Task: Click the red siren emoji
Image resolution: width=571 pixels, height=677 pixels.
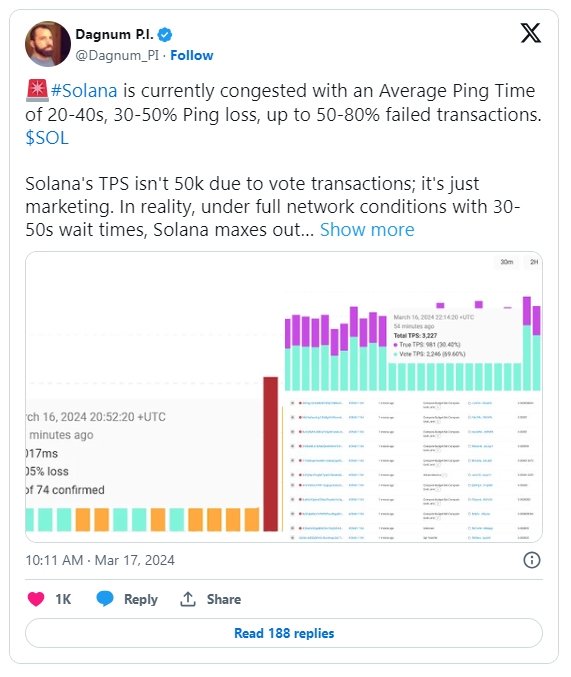Action: pos(37,91)
